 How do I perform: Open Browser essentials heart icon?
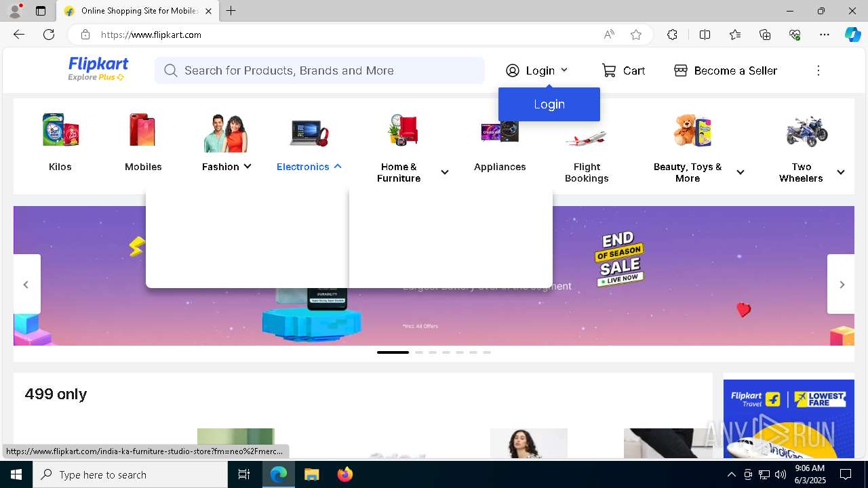tap(795, 35)
